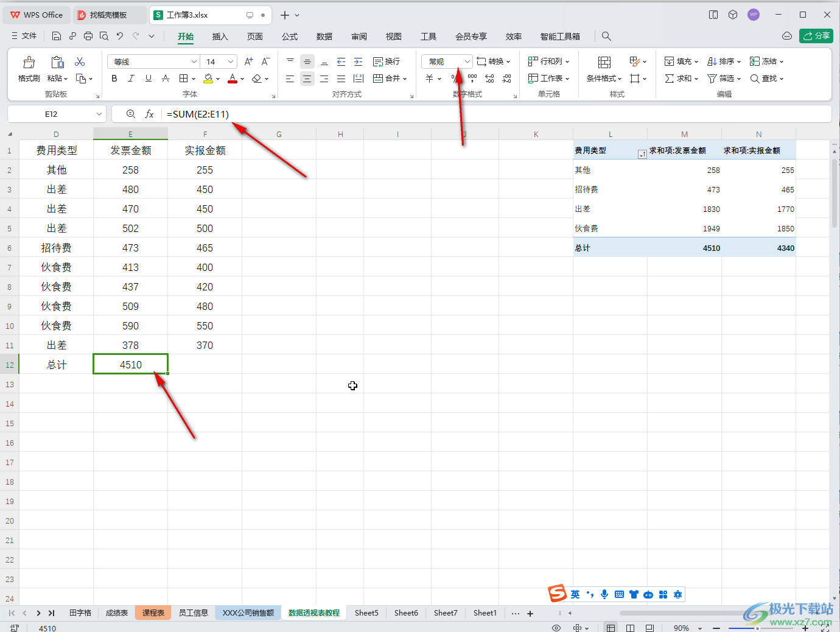Viewport: 840px width, 632px height.
Task: Switch to page break preview view
Action: click(630, 628)
